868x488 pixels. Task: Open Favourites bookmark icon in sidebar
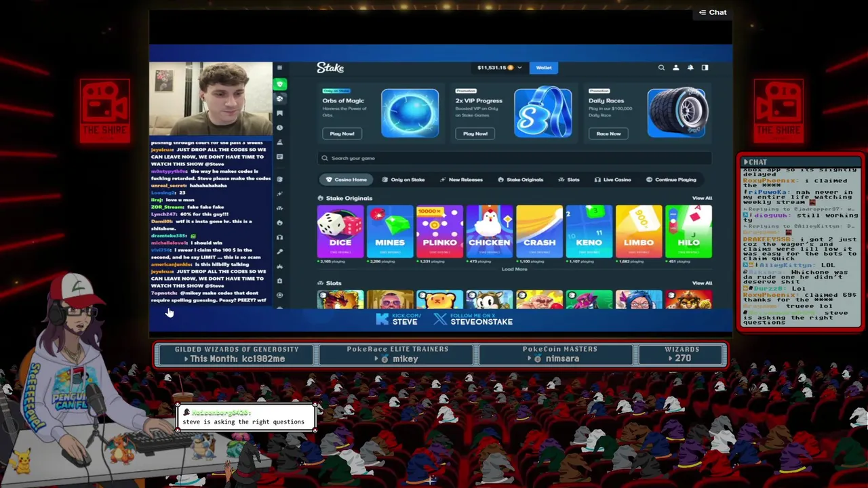pyautogui.click(x=279, y=113)
